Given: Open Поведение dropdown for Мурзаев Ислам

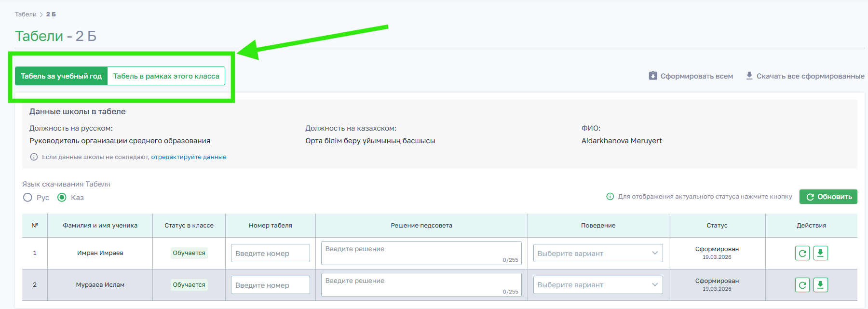Looking at the screenshot, I should [x=597, y=285].
